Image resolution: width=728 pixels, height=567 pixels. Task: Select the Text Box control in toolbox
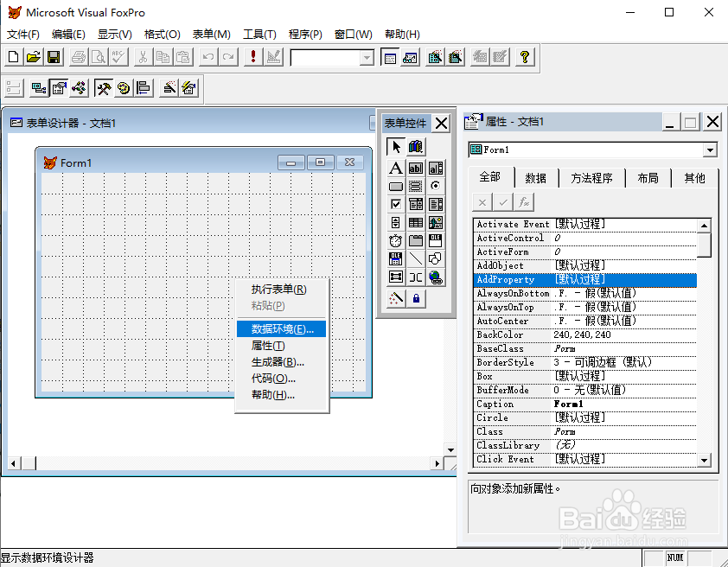click(x=416, y=168)
